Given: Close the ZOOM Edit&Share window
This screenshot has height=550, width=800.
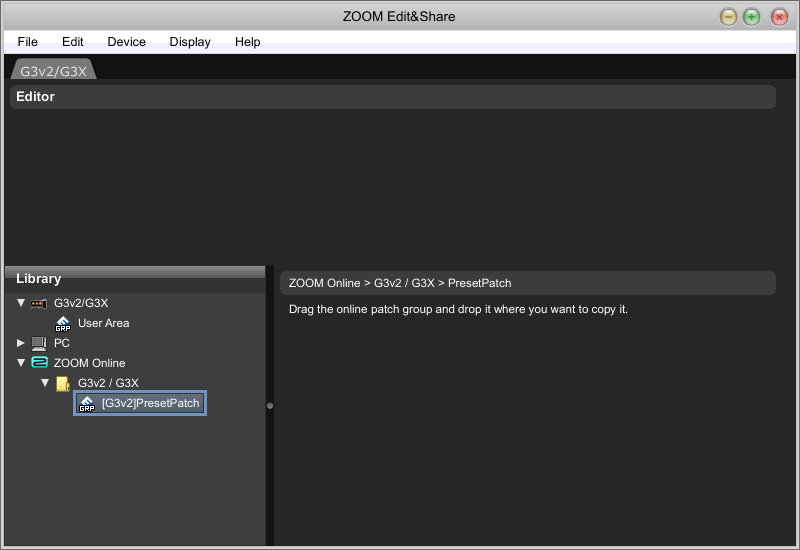Looking at the screenshot, I should [779, 17].
